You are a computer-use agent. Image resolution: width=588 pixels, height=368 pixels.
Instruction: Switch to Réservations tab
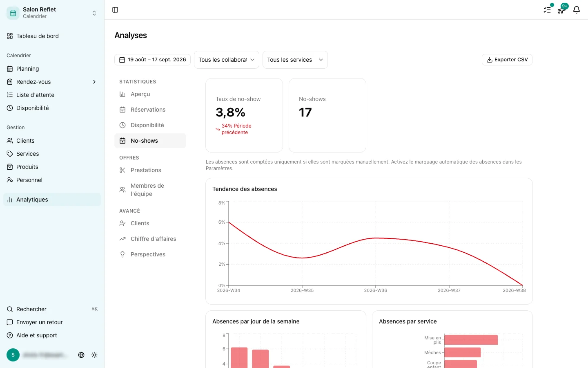point(150,110)
